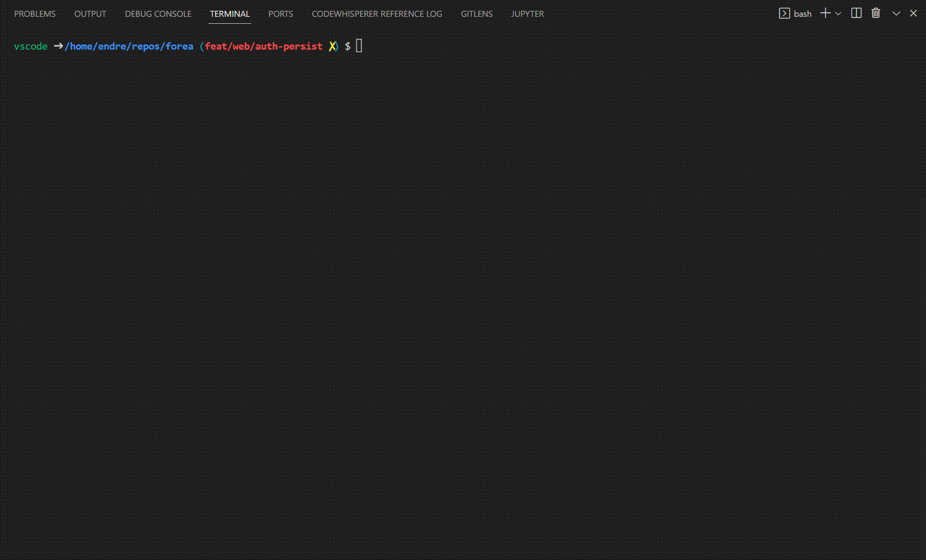Switch to the Jupyter tab
The width and height of the screenshot is (926, 560).
527,14
